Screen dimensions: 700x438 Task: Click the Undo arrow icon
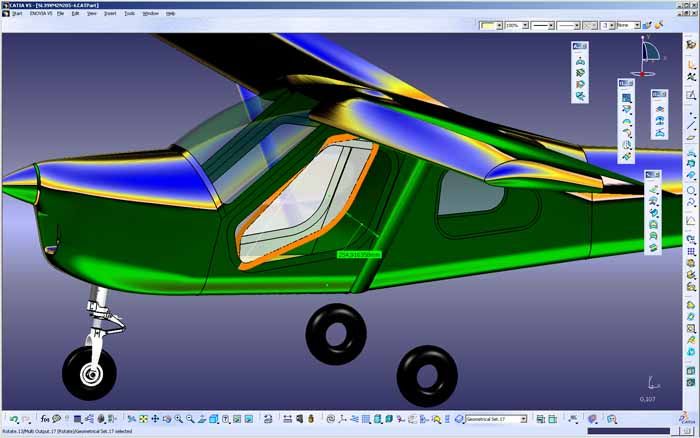pyautogui.click(x=13, y=419)
